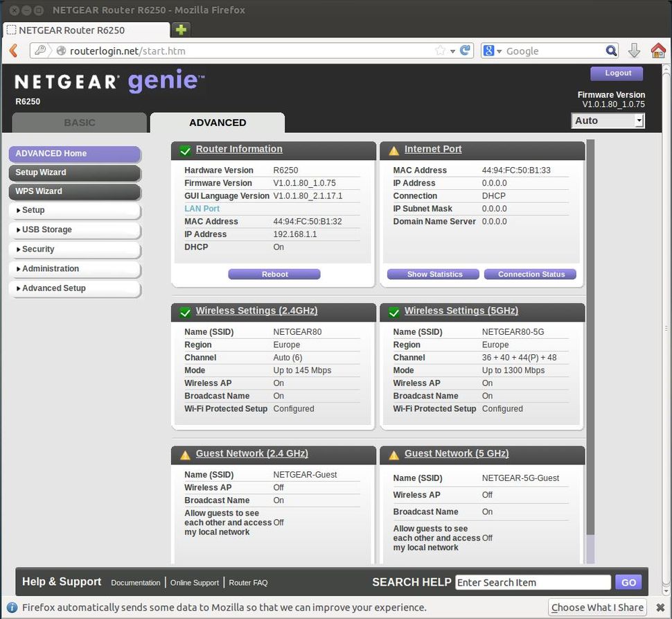672x619 pixels.
Task: Click the Logout button
Action: pyautogui.click(x=617, y=73)
